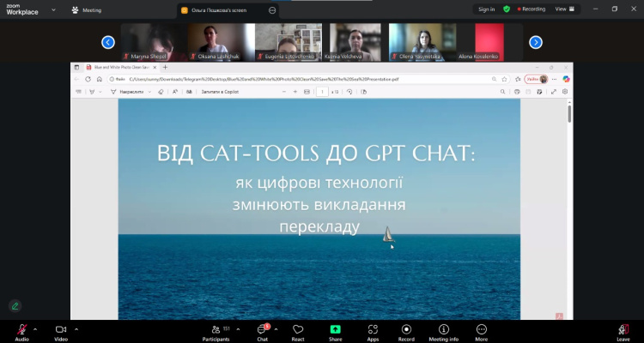This screenshot has height=343, width=644.
Task: Zoom out the PDF with minus
Action: coord(284,92)
